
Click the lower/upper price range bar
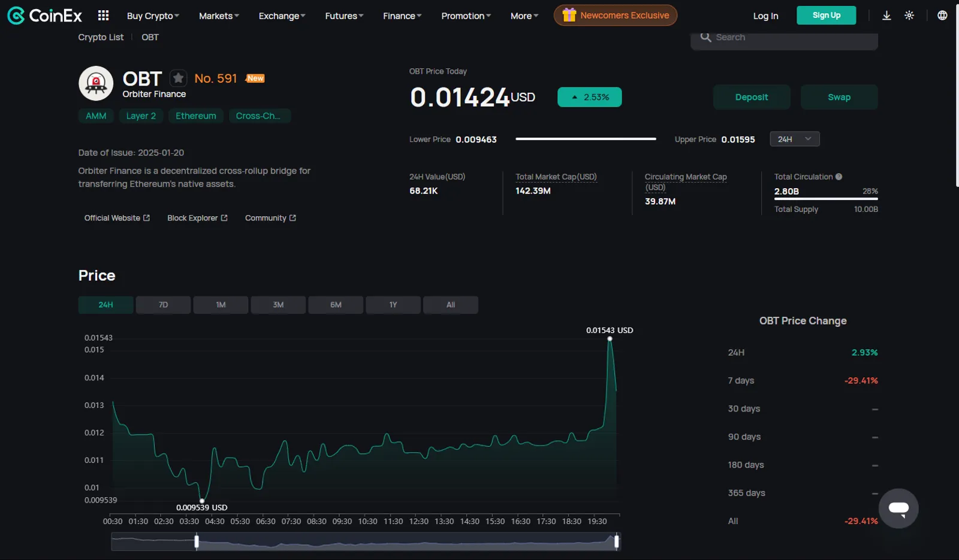586,139
